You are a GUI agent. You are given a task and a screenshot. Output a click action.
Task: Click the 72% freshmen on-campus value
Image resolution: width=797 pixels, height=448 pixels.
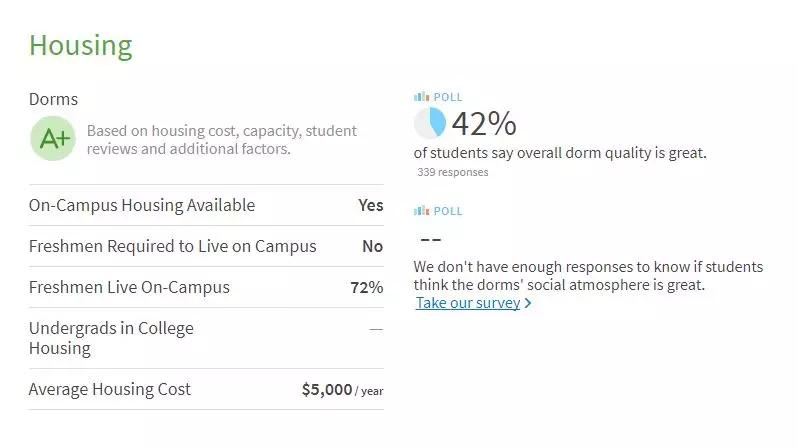tap(366, 287)
